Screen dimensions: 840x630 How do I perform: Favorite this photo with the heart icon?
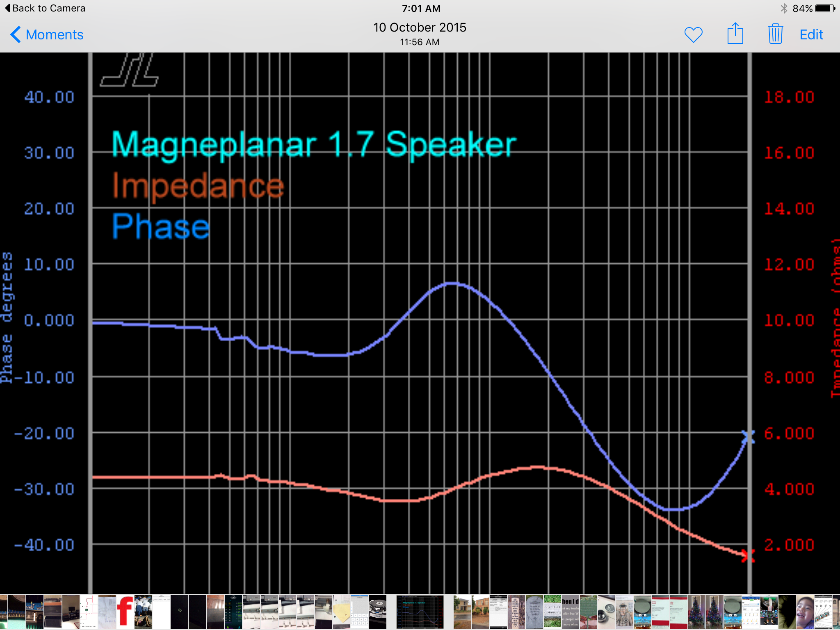click(694, 35)
